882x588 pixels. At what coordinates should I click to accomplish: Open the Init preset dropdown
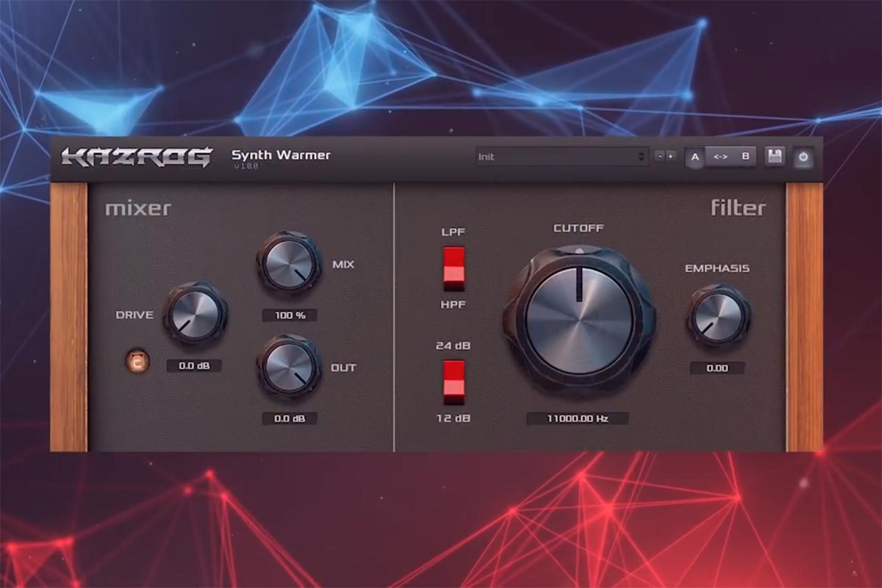pyautogui.click(x=562, y=157)
